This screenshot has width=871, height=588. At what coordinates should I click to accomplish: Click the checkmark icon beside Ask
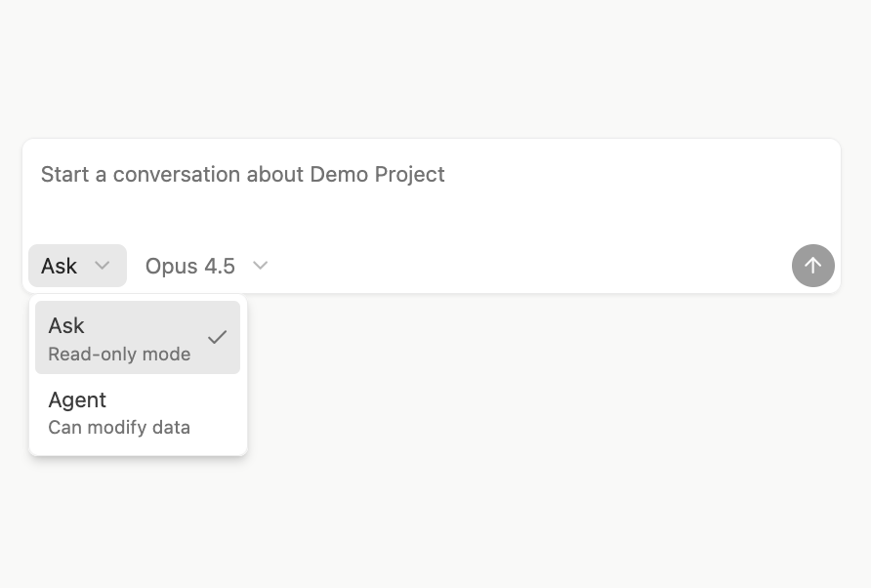[x=217, y=337]
